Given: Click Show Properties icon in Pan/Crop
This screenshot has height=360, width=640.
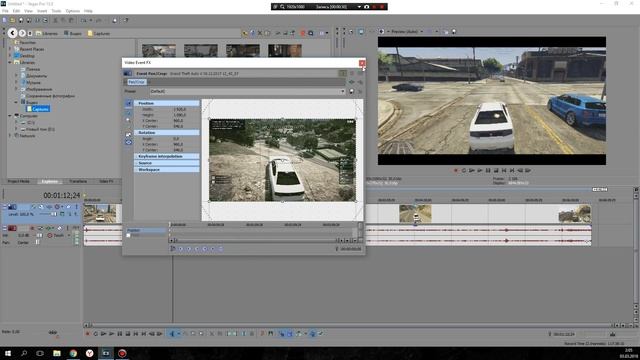Looking at the screenshot, I should (x=129, y=103).
